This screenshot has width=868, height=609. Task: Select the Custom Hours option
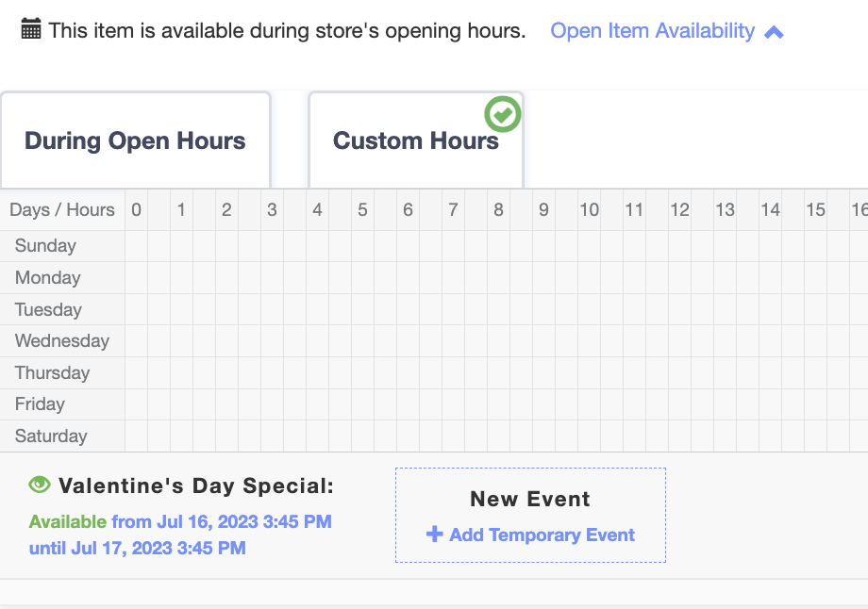(x=416, y=140)
